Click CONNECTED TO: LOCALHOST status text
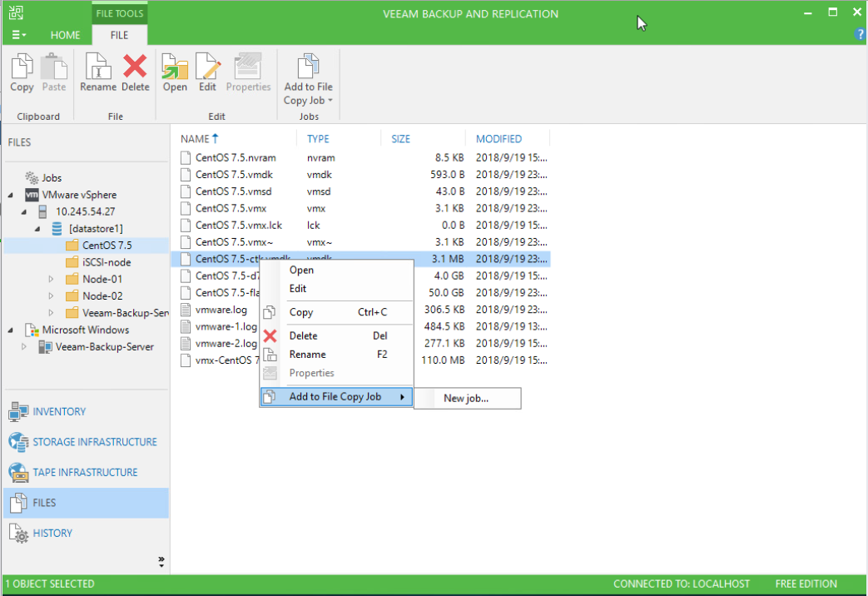868x596 pixels. coord(682,584)
